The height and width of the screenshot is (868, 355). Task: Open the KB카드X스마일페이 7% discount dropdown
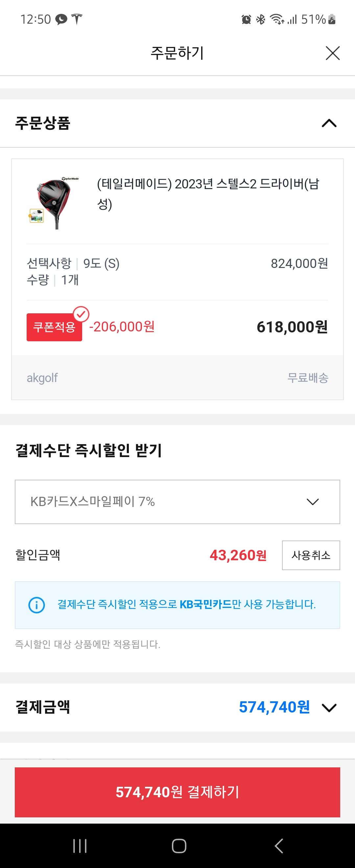[x=177, y=502]
